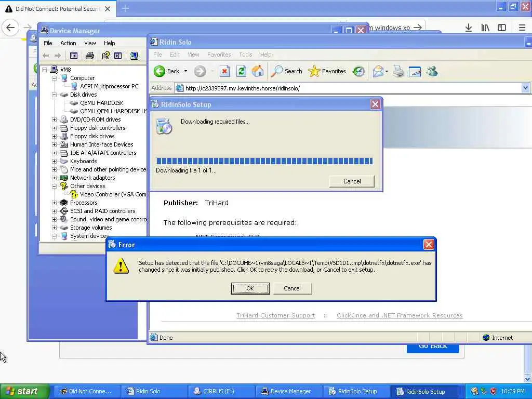This screenshot has width=532, height=399.
Task: Expand Network adapters node
Action: 54,178
